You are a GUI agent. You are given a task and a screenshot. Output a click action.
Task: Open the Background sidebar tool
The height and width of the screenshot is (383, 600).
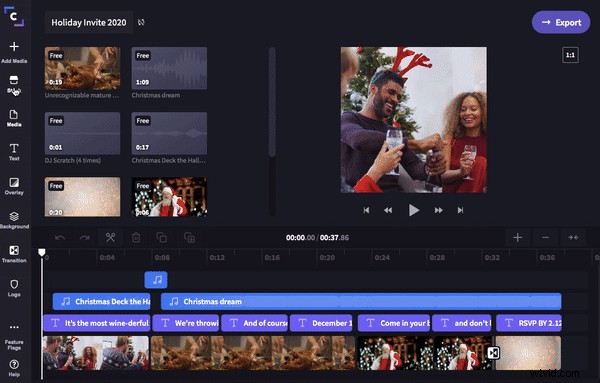(14, 220)
